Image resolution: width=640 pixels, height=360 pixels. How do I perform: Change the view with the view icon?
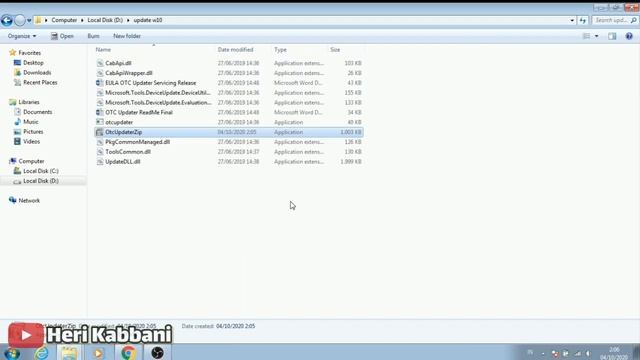click(586, 36)
